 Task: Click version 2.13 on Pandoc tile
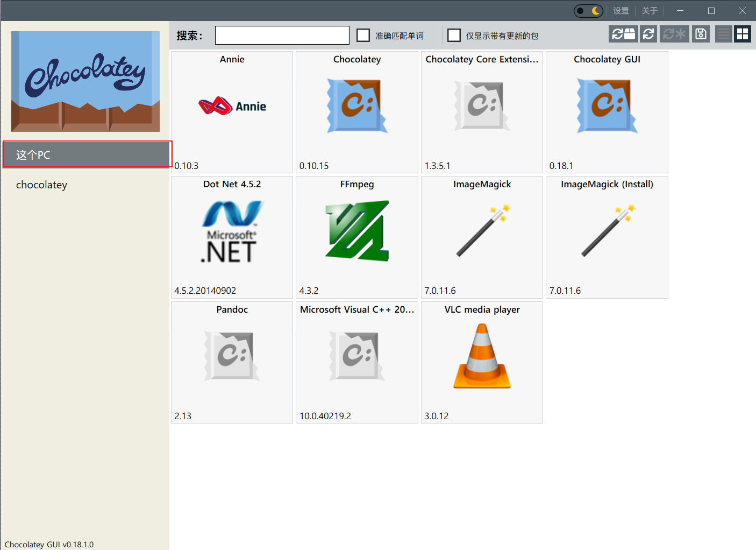pos(183,416)
